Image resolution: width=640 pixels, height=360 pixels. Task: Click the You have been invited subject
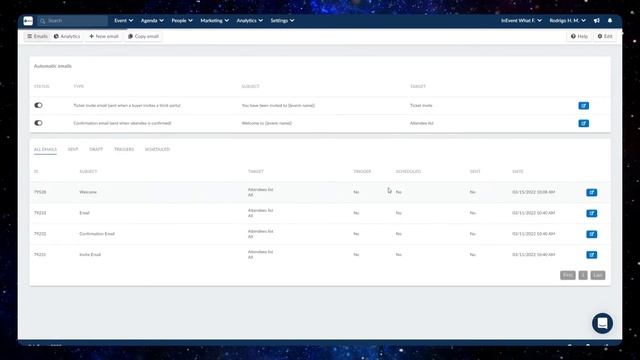pos(278,105)
